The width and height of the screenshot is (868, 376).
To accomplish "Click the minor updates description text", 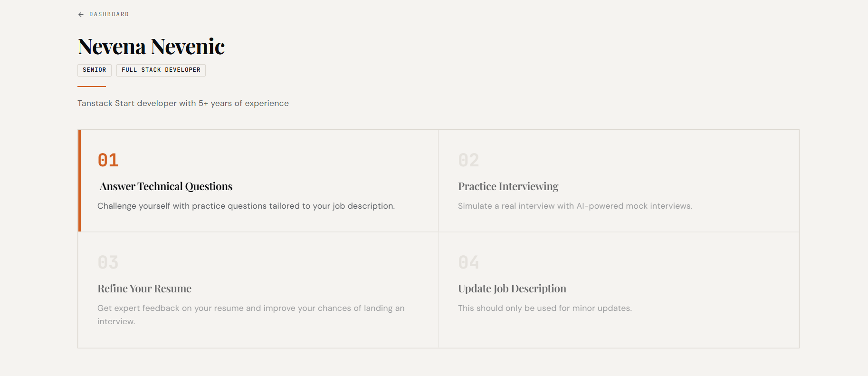I will click(x=544, y=308).
